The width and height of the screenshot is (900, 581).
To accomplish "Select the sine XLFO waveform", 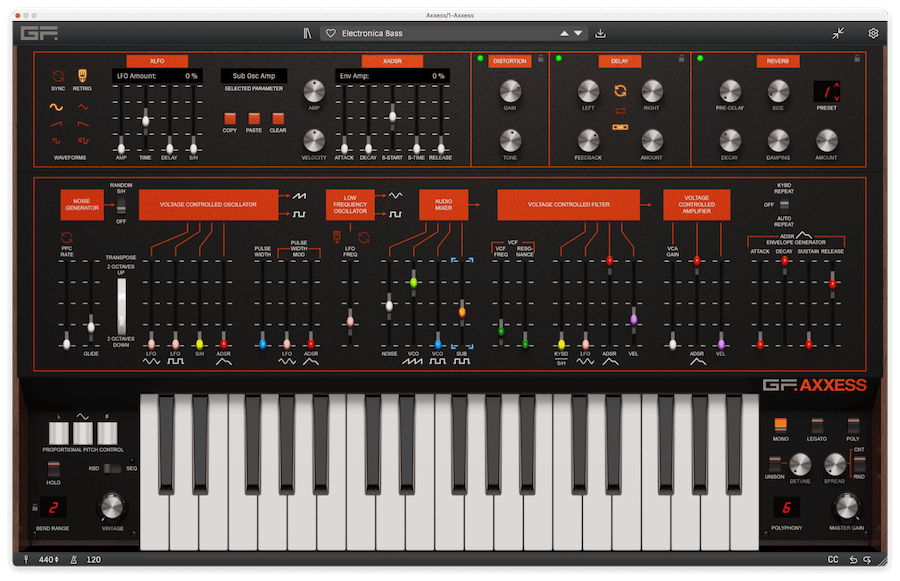I will pyautogui.click(x=56, y=107).
